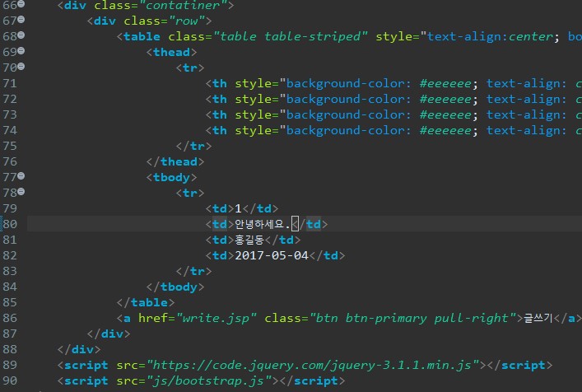Click the closing div tag on line 87
This screenshot has height=392, width=582.
point(109,334)
